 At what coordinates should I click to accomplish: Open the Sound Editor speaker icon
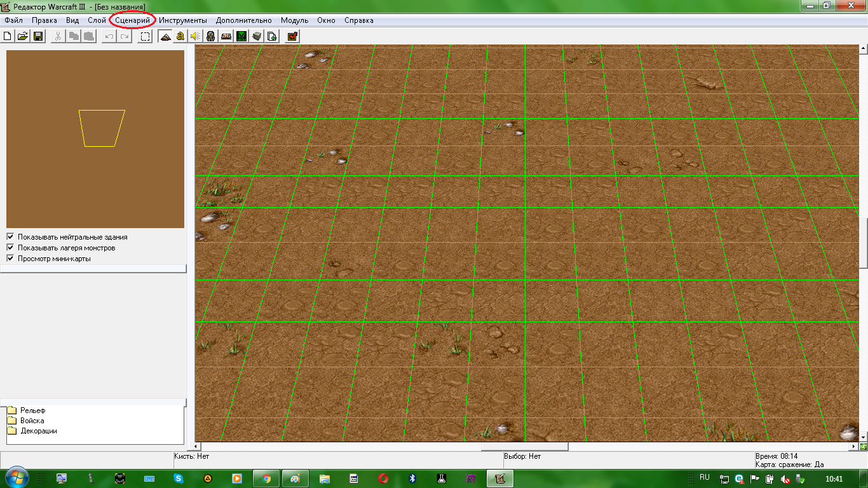196,36
